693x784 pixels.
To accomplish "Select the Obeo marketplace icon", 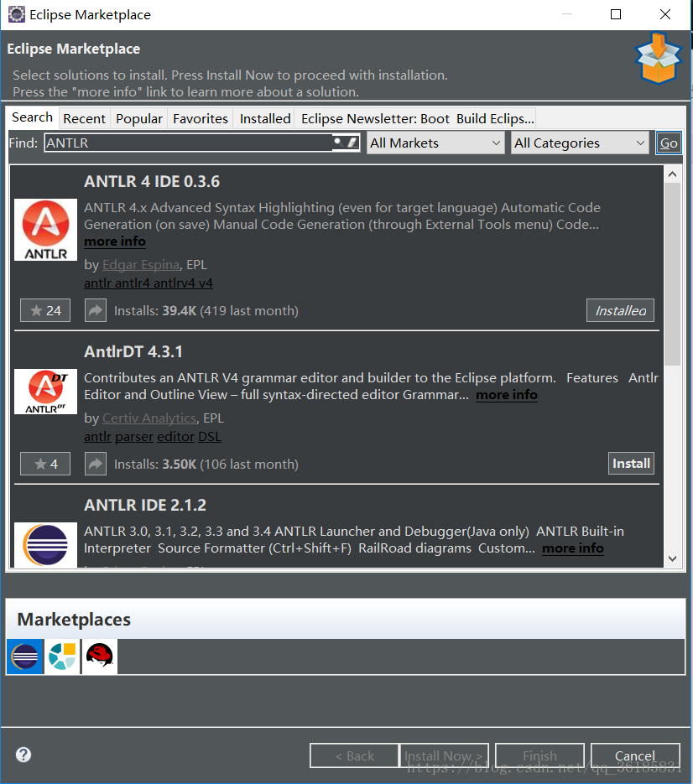I will pos(62,657).
